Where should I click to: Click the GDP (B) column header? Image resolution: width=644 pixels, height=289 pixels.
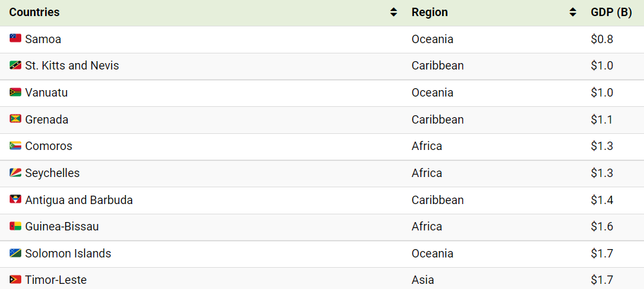(x=611, y=13)
